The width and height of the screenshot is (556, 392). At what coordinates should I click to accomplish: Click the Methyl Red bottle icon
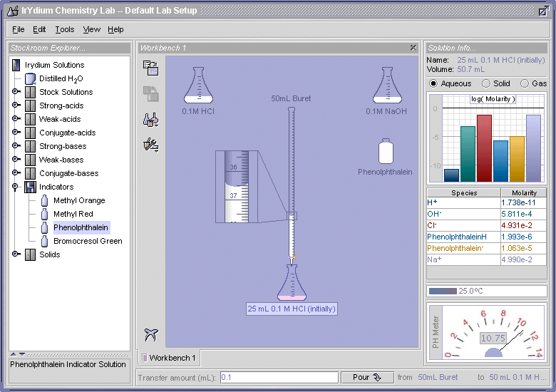[44, 214]
